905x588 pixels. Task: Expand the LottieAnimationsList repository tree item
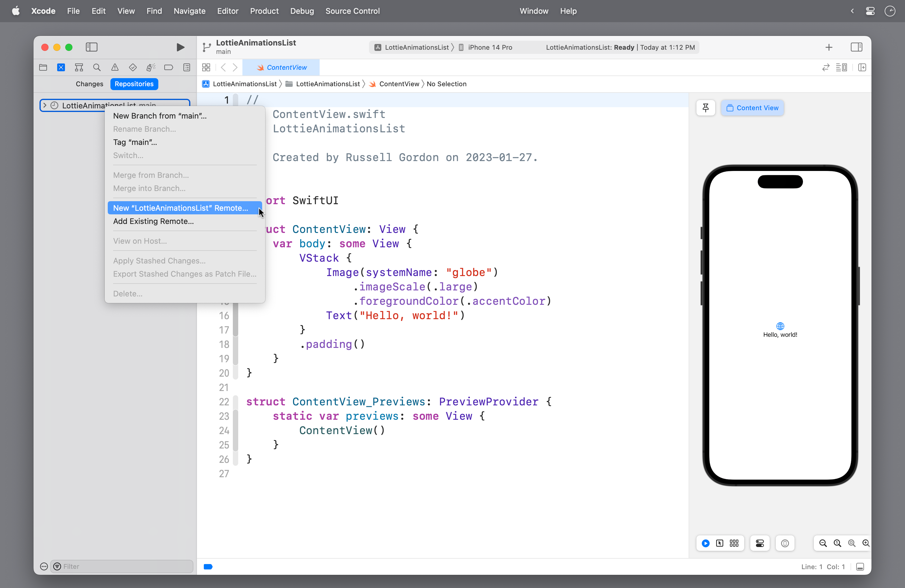[45, 105]
